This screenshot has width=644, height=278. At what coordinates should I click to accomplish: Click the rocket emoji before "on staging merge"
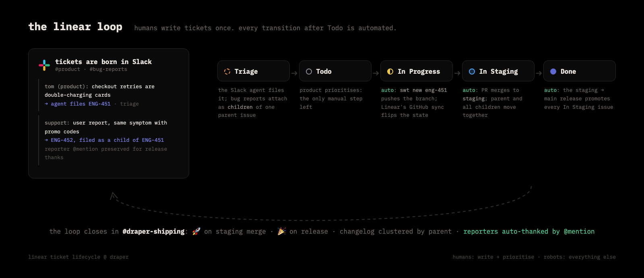[x=196, y=231]
